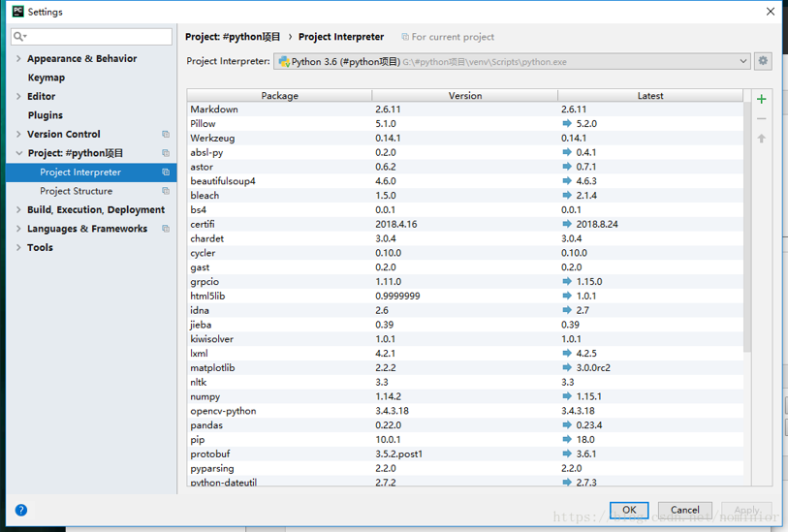
Task: Click the minus uninstall package icon
Action: coord(762,118)
